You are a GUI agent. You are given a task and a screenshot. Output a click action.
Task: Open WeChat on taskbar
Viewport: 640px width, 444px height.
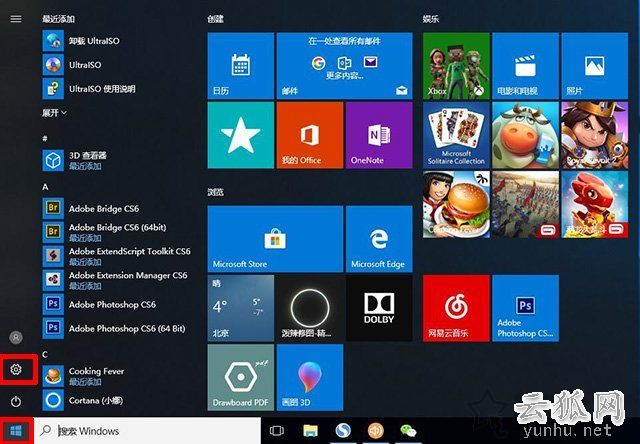[408, 431]
